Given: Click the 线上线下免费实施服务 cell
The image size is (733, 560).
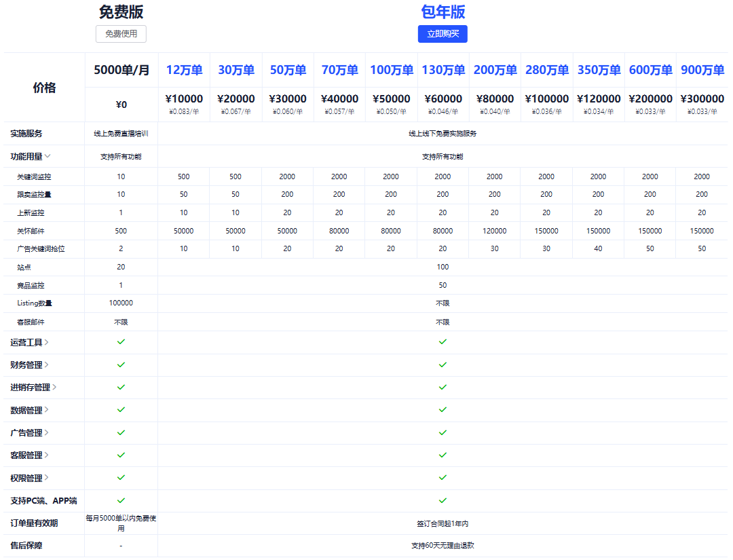Looking at the screenshot, I should (x=443, y=134).
